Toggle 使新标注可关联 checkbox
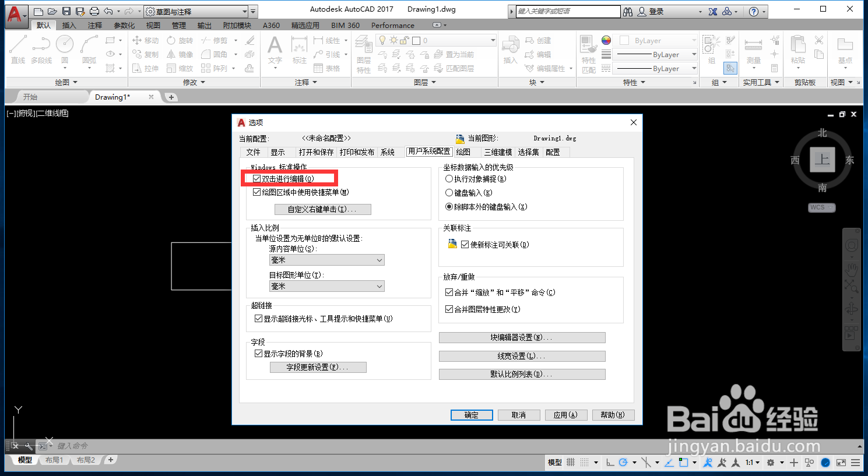868x476 pixels. pyautogui.click(x=465, y=245)
